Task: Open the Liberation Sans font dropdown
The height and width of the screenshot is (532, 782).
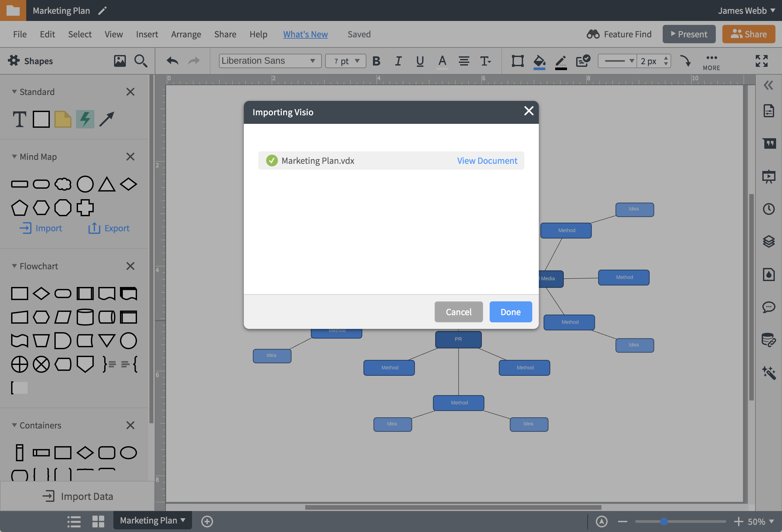Action: (270, 61)
